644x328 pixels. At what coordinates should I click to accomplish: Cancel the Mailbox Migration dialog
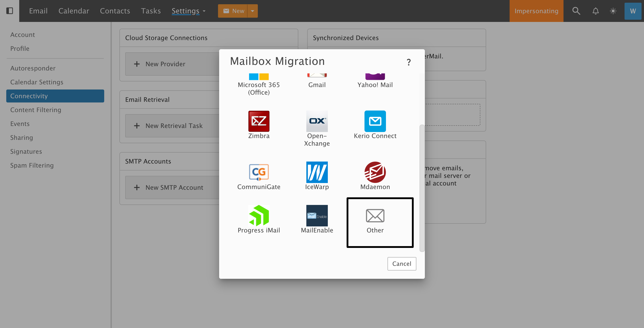[402, 263]
